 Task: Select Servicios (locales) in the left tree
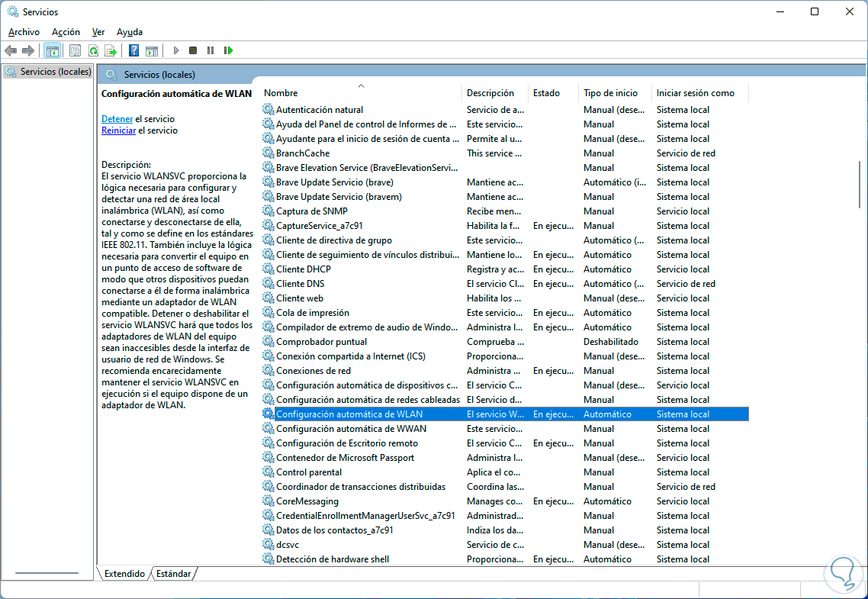[55, 72]
